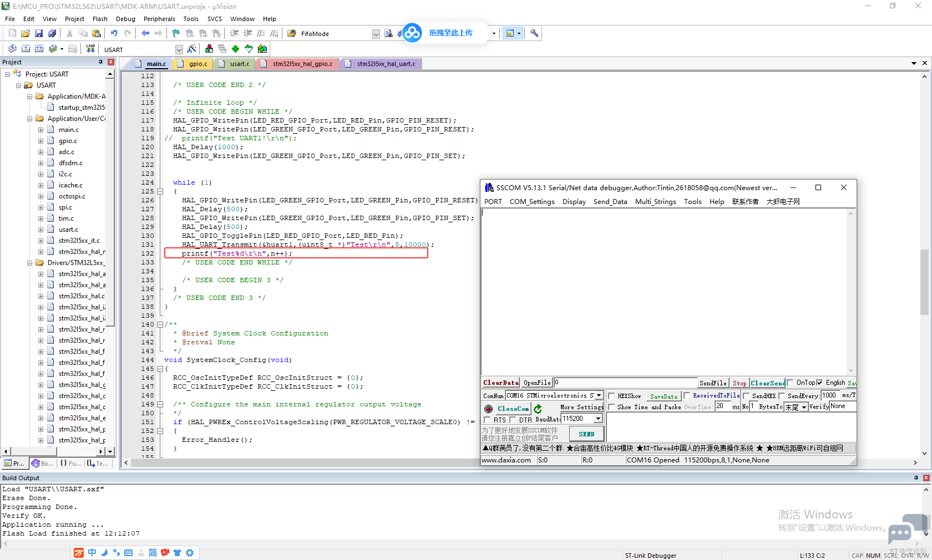Click the indent selection icon

[234, 33]
